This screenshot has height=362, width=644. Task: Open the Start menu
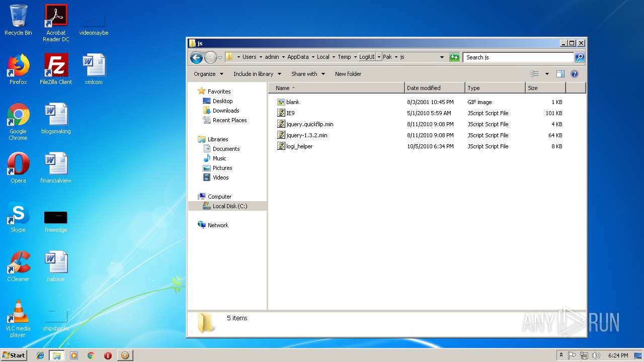tap(14, 355)
